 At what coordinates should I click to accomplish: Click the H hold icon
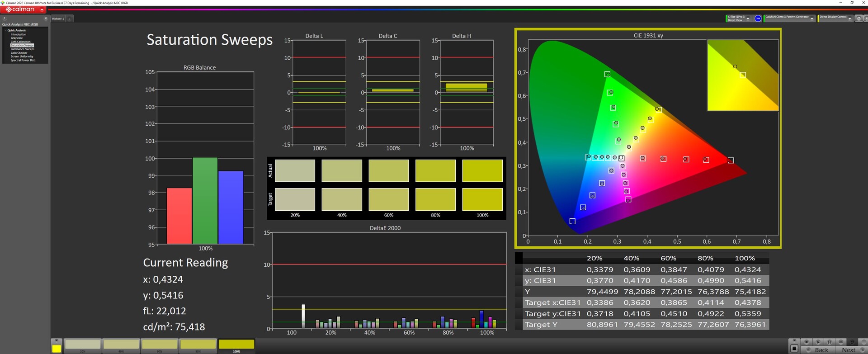click(x=829, y=342)
